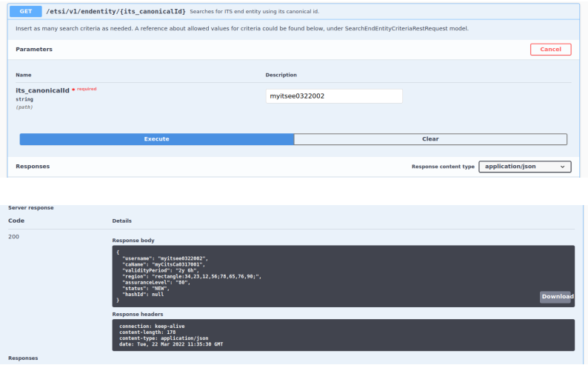Select the 200 response code

[x=13, y=237]
